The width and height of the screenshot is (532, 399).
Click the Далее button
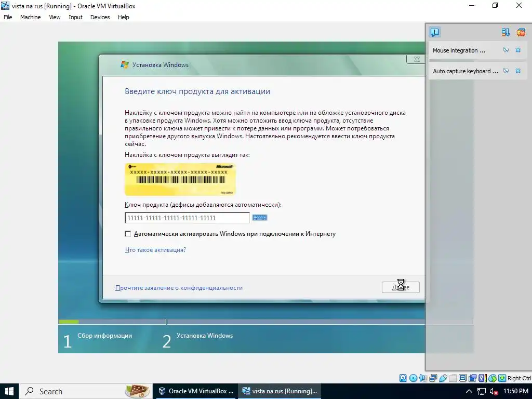click(x=401, y=287)
